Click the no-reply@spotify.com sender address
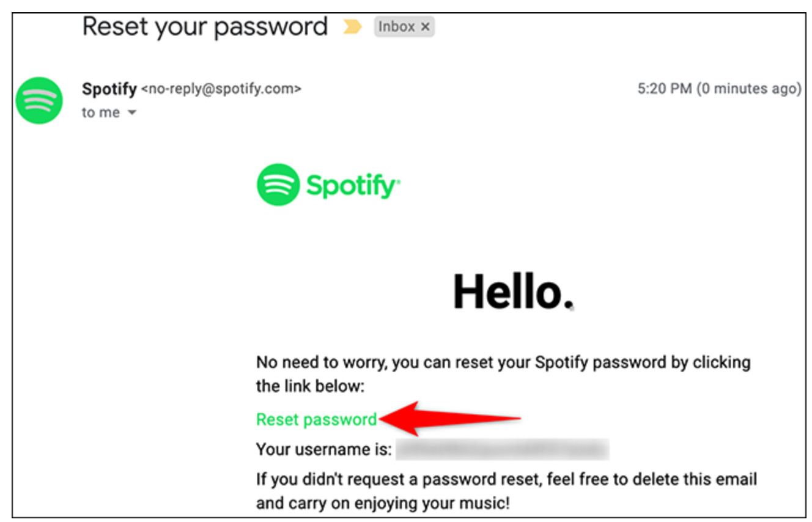812x522 pixels. tap(221, 89)
